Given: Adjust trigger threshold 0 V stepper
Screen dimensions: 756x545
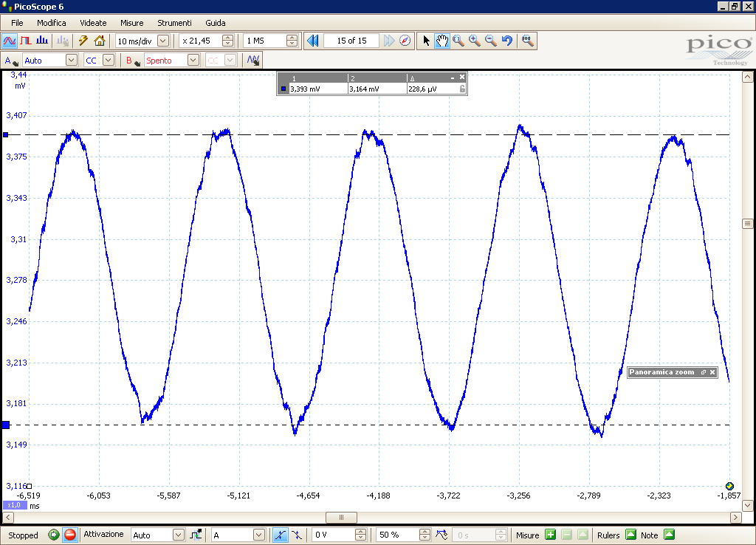Looking at the screenshot, I should [x=360, y=535].
